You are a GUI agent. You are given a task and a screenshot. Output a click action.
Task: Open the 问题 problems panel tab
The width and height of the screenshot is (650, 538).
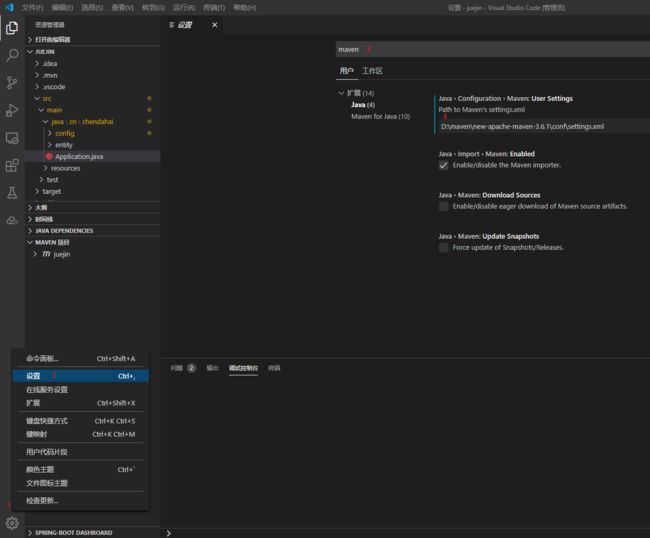click(x=177, y=368)
